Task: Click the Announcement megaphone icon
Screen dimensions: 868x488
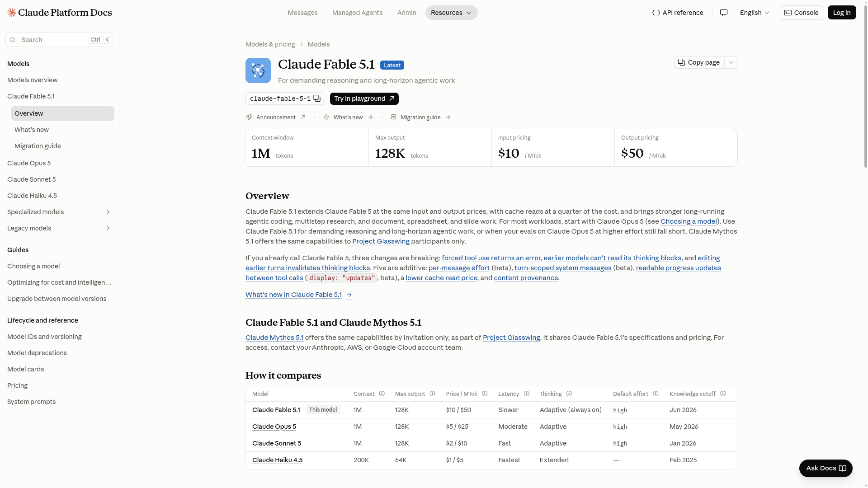Action: pyautogui.click(x=249, y=117)
